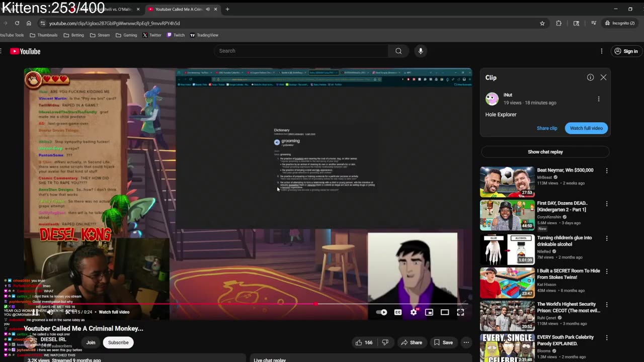Save video to playlist
Image resolution: width=644 pixels, height=362 pixels.
443,342
